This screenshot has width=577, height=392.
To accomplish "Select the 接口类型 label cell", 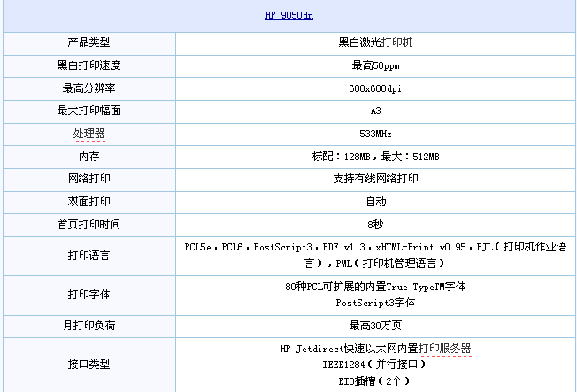I will coord(89,365).
